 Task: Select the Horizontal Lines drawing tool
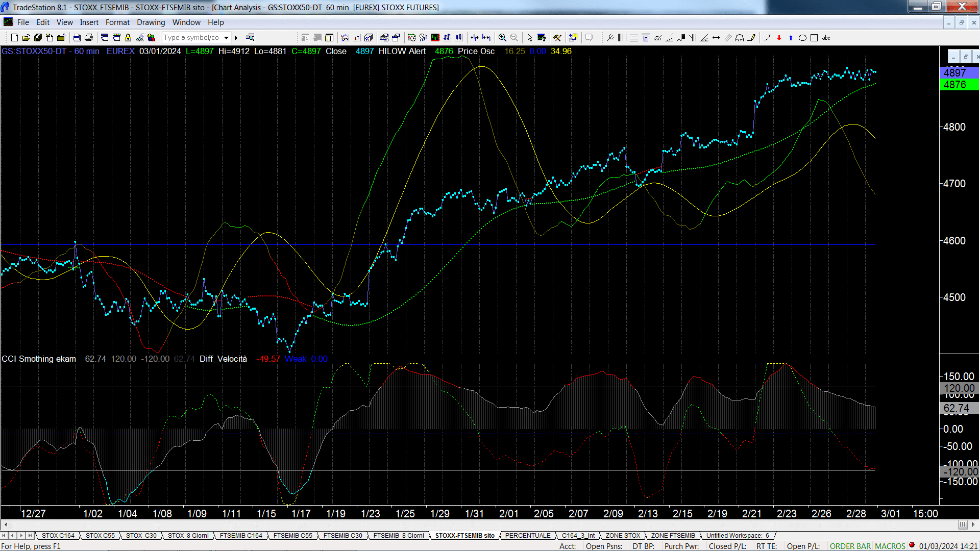tap(633, 37)
